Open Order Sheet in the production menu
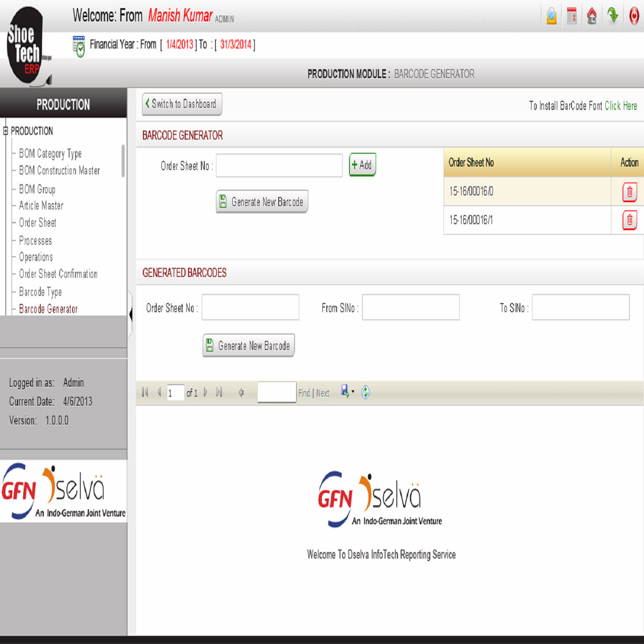 coord(38,223)
